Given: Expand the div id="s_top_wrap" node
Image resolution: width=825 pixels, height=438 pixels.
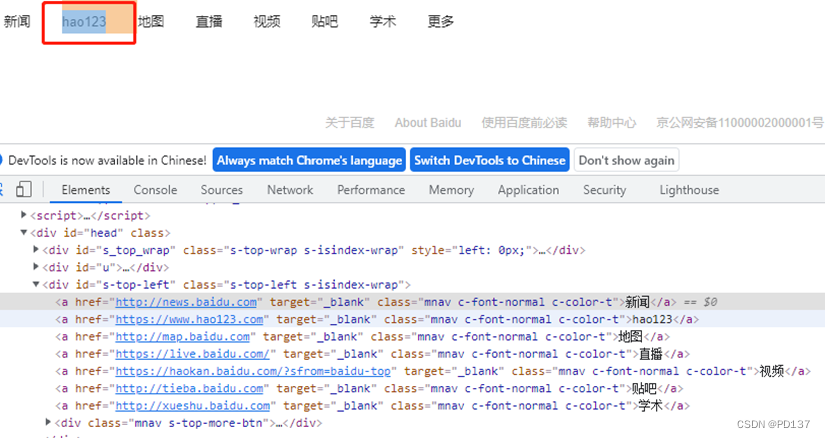Looking at the screenshot, I should 36,250.
